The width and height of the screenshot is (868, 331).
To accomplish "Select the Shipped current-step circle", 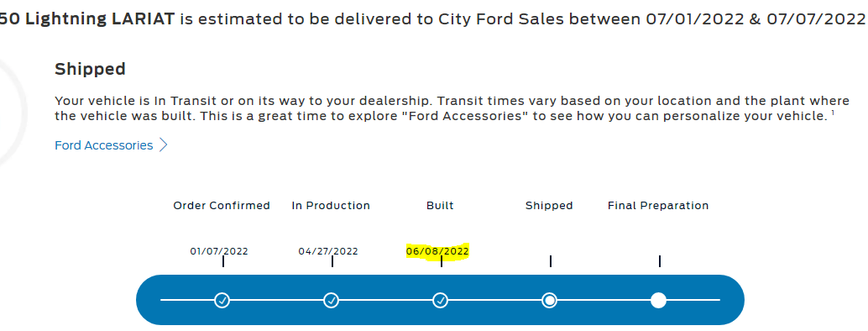I will point(549,301).
